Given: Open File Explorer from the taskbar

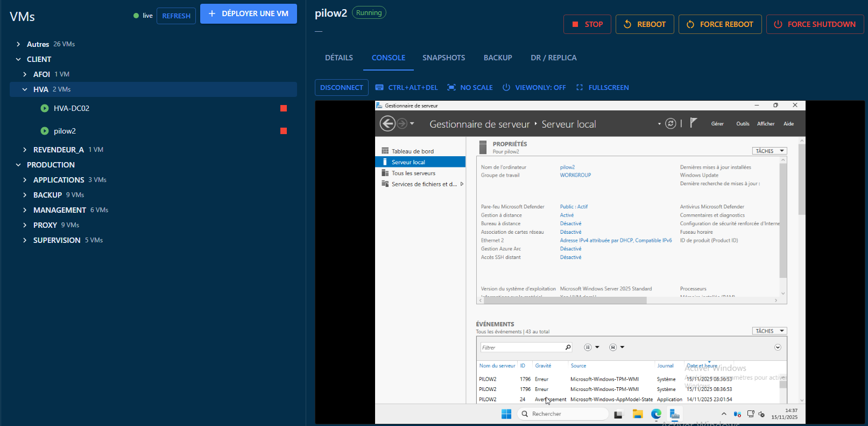Looking at the screenshot, I should 638,414.
